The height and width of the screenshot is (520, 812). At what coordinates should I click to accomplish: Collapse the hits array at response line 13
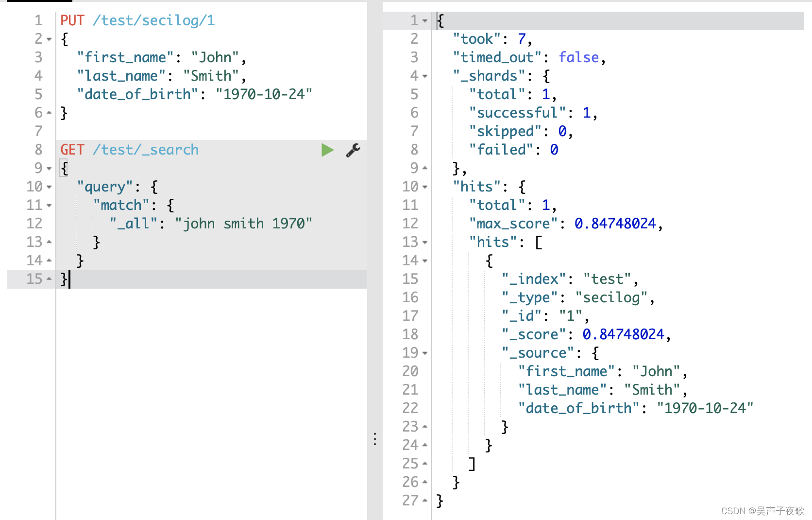425,243
